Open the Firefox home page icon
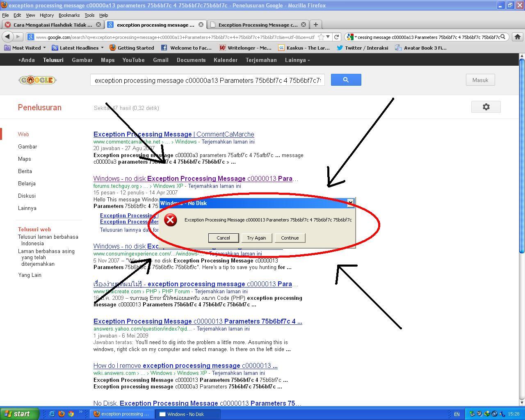 click(518, 37)
